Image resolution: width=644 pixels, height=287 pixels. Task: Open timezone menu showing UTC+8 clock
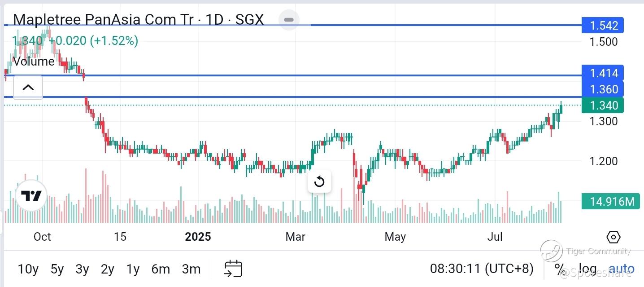point(482,269)
